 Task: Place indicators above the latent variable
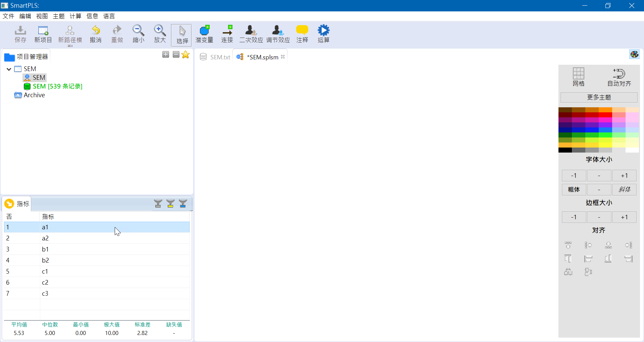click(x=568, y=245)
